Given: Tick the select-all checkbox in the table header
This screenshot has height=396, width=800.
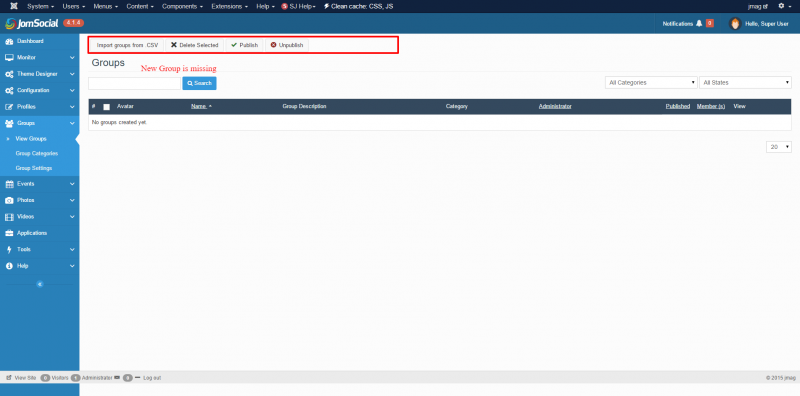Looking at the screenshot, I should (107, 107).
